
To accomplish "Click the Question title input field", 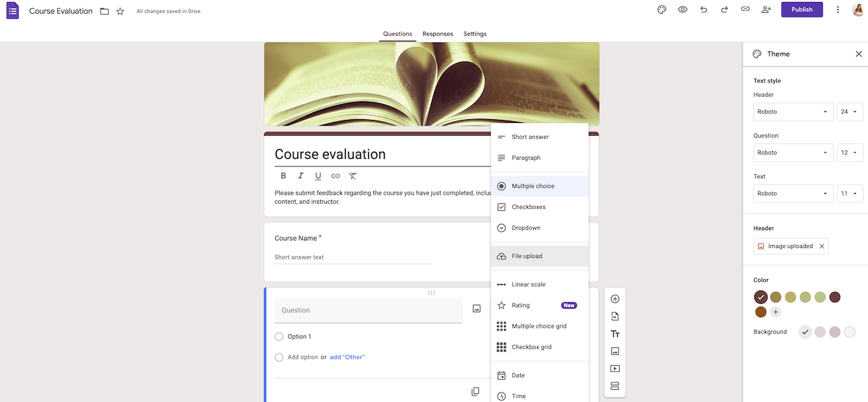I will click(x=368, y=310).
